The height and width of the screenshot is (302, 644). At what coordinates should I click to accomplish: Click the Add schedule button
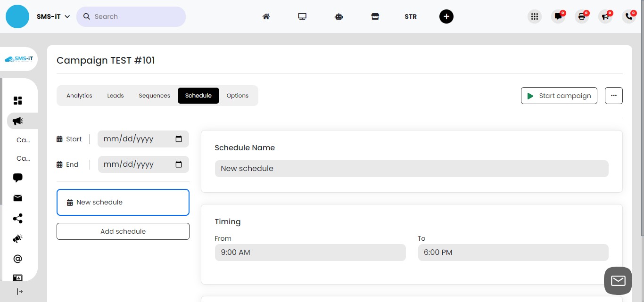tap(123, 231)
